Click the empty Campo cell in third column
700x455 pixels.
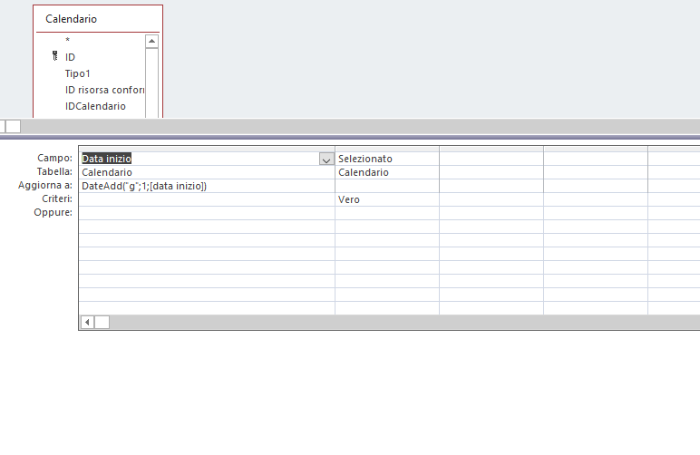(x=490, y=159)
